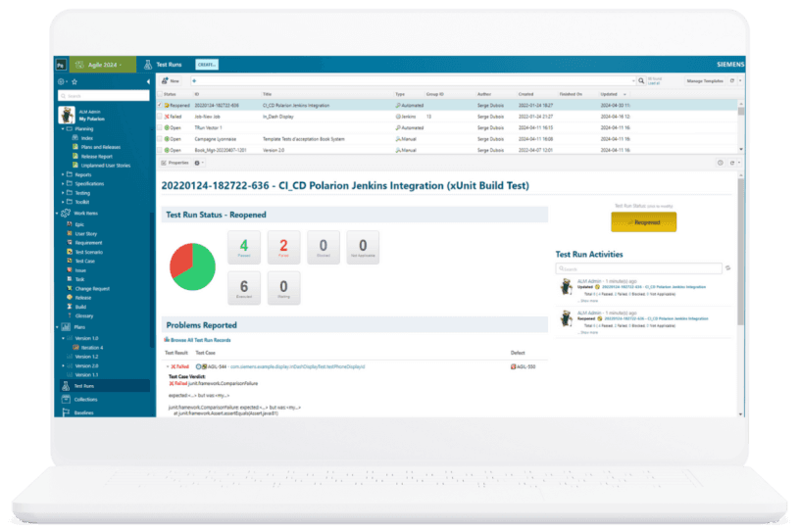Open the navigation settings gear icon
The height and width of the screenshot is (532, 799).
[x=61, y=81]
